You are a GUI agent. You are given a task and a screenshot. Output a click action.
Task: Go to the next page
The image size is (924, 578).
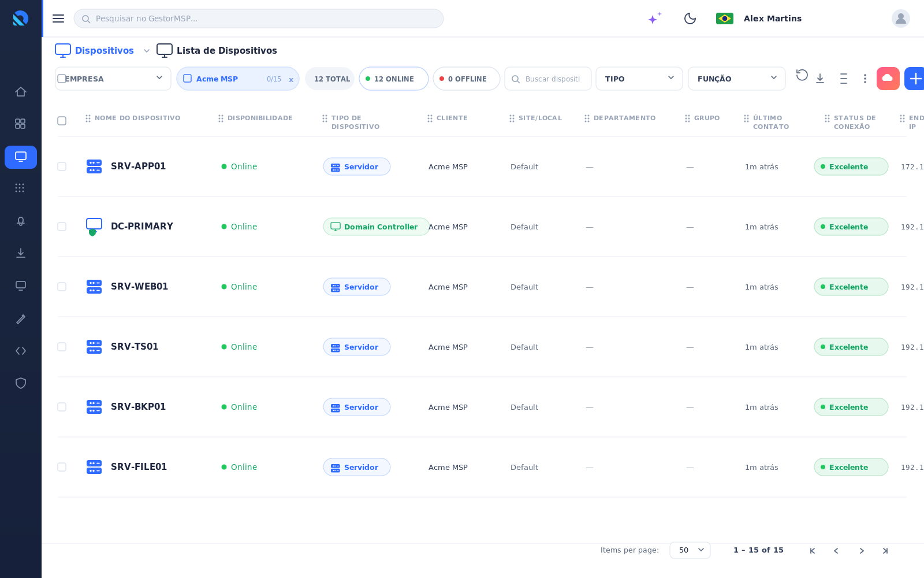[861, 551]
